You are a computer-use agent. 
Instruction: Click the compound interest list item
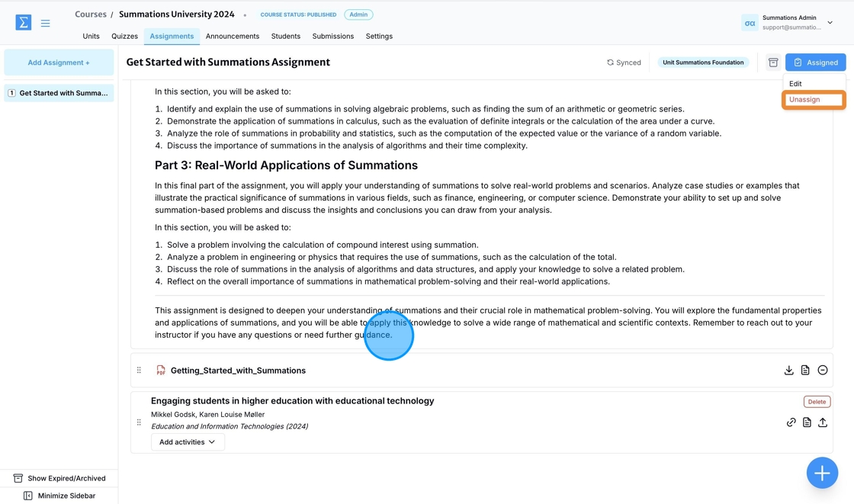pyautogui.click(x=323, y=246)
